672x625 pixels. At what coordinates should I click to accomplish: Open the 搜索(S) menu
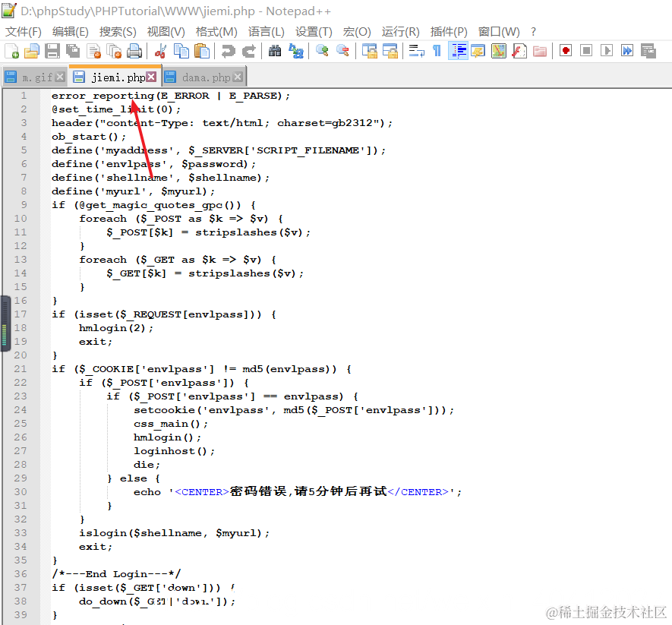[118, 32]
